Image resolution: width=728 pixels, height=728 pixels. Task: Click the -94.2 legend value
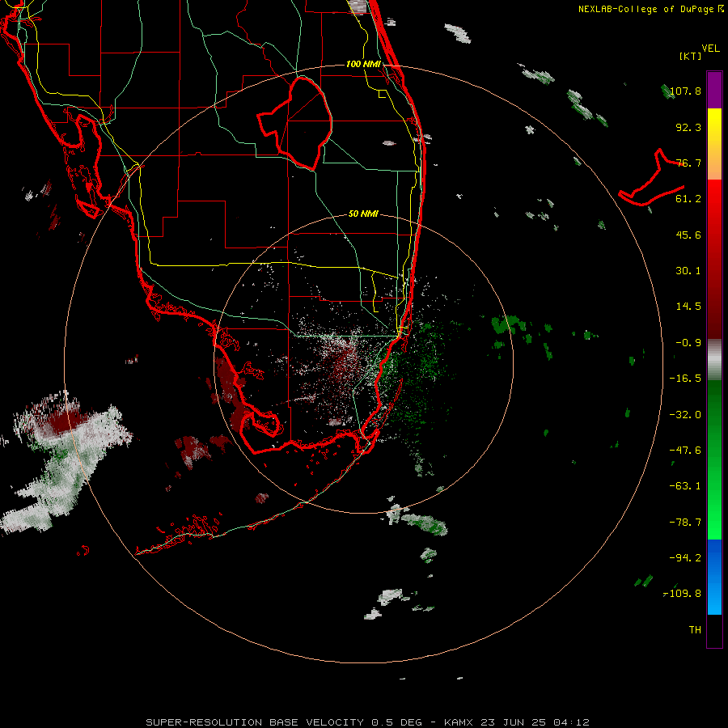click(685, 558)
